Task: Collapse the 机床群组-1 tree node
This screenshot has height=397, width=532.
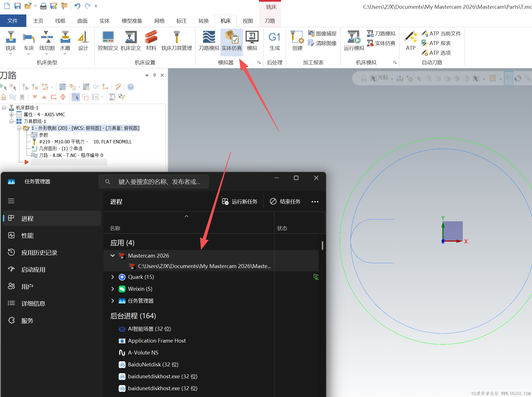Action: [4, 108]
